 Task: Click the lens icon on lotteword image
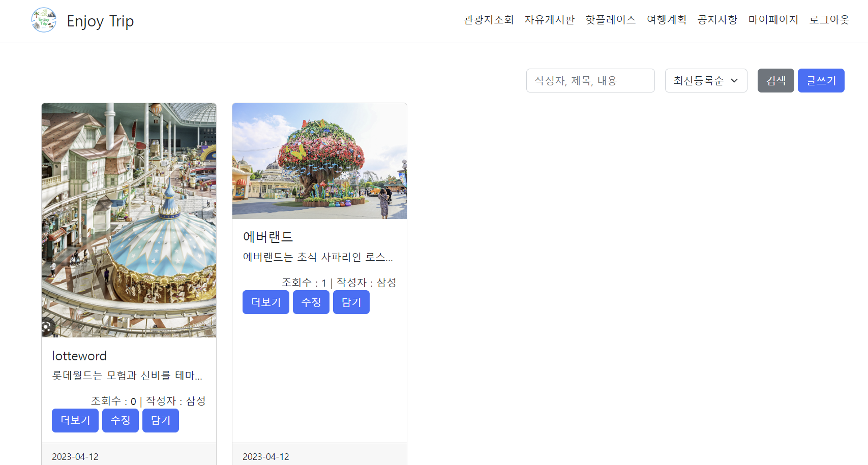click(x=47, y=327)
